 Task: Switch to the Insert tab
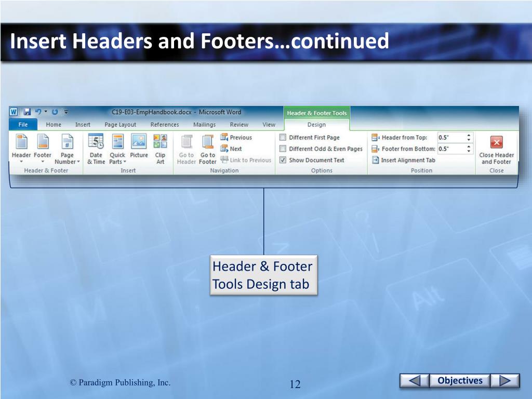click(x=83, y=125)
